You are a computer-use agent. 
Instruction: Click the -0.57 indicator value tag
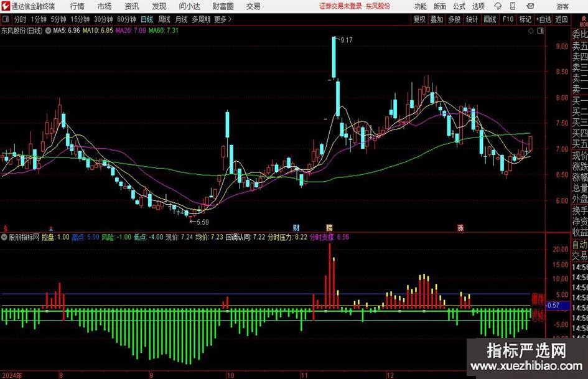point(554,306)
